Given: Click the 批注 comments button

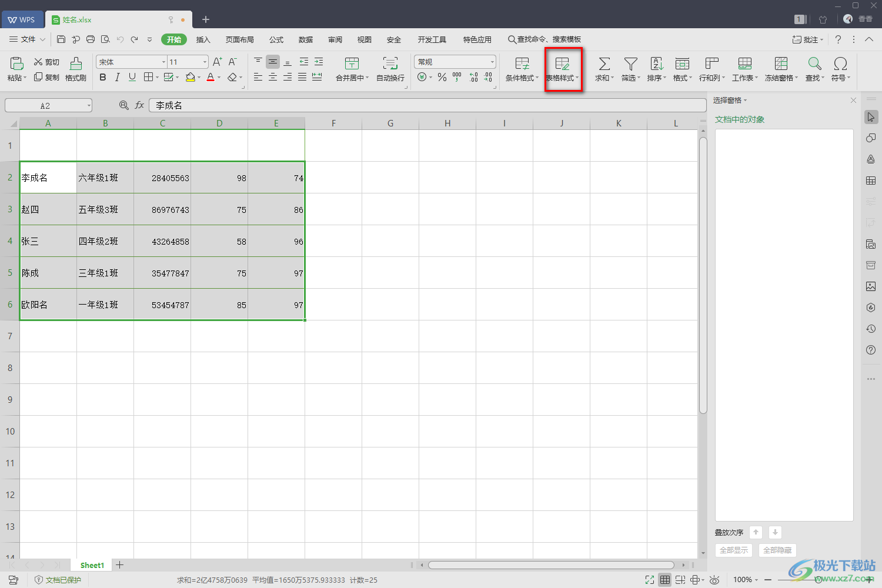Looking at the screenshot, I should click(808, 39).
